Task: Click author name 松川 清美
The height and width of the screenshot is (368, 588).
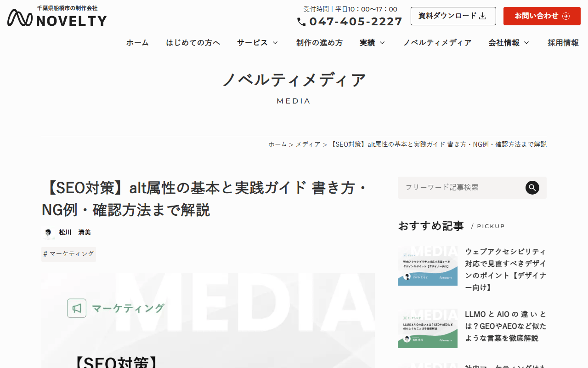Action: click(75, 233)
